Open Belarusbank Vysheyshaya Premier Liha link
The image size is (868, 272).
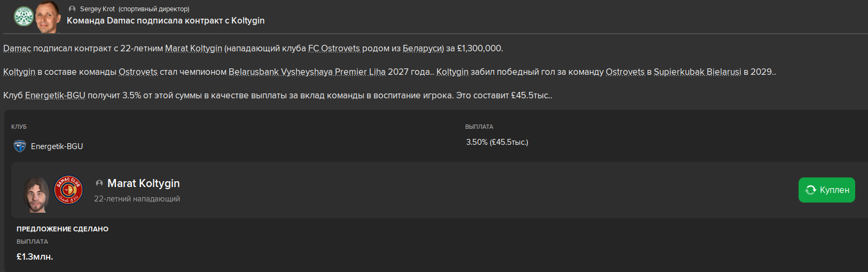click(x=307, y=72)
